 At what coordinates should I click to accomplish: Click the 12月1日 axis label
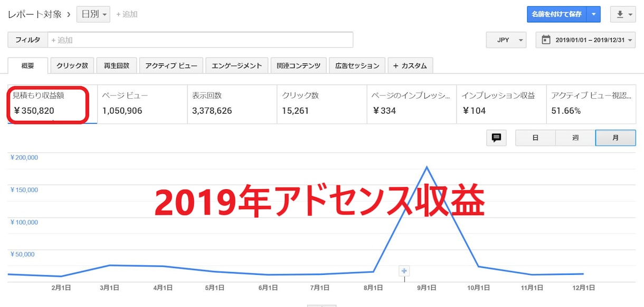coord(583,288)
